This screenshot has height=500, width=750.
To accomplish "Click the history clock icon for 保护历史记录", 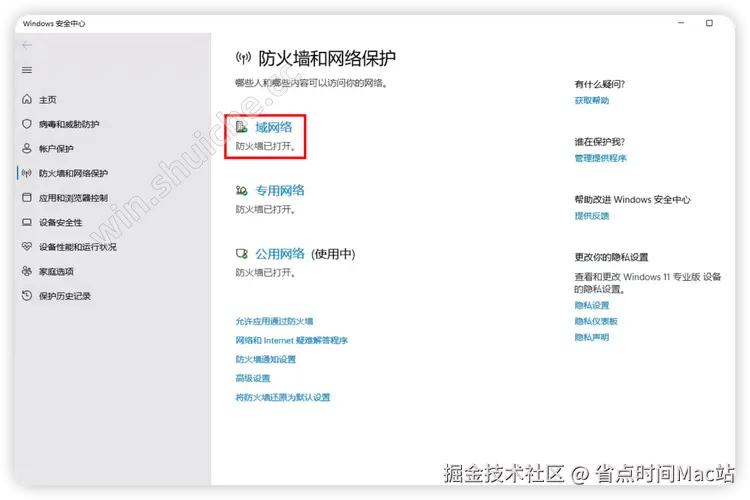I will (x=27, y=295).
